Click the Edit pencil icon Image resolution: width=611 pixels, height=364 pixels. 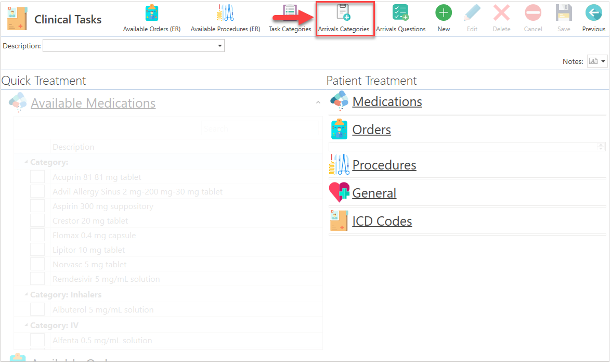472,13
